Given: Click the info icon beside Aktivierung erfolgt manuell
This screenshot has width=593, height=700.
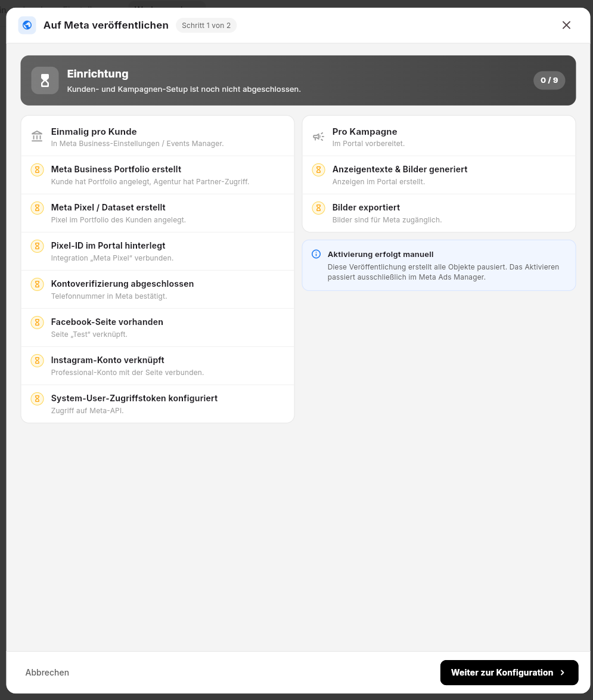Looking at the screenshot, I should pyautogui.click(x=316, y=254).
